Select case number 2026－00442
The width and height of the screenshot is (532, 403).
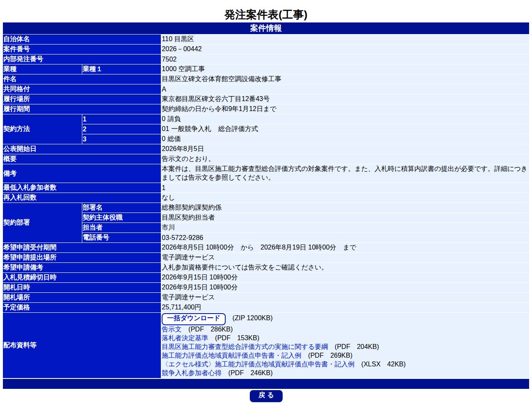point(182,49)
